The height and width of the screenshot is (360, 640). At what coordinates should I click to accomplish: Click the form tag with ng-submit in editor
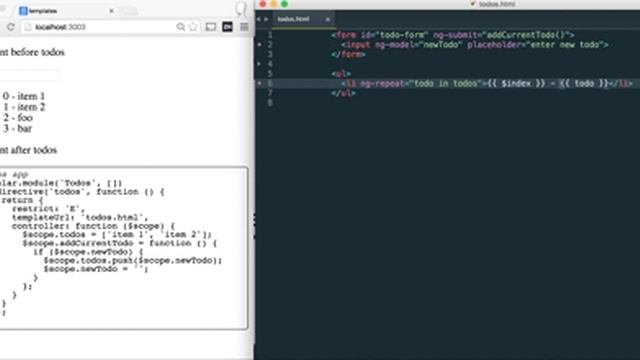coord(453,35)
